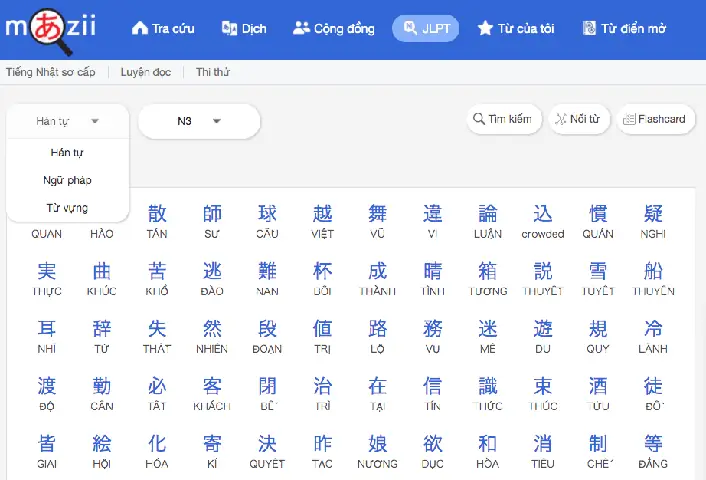706x480 pixels.
Task: Open kanji 耳 NHĨ
Action: tap(47, 336)
